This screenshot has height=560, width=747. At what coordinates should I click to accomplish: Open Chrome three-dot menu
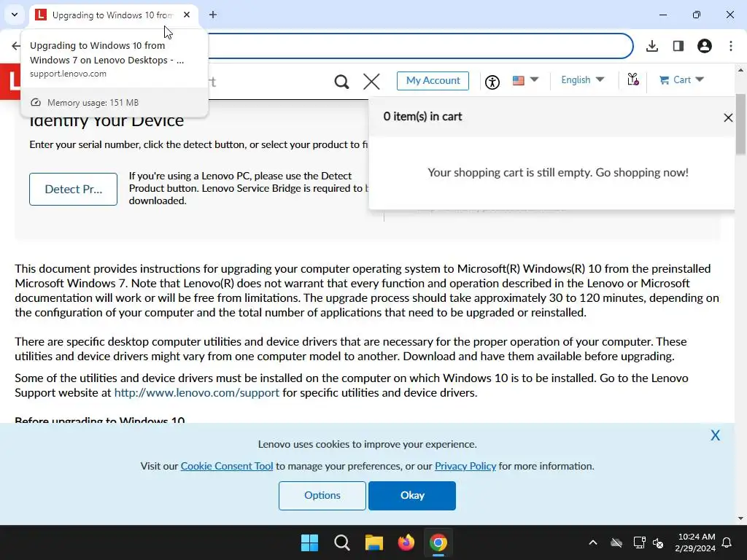(731, 46)
